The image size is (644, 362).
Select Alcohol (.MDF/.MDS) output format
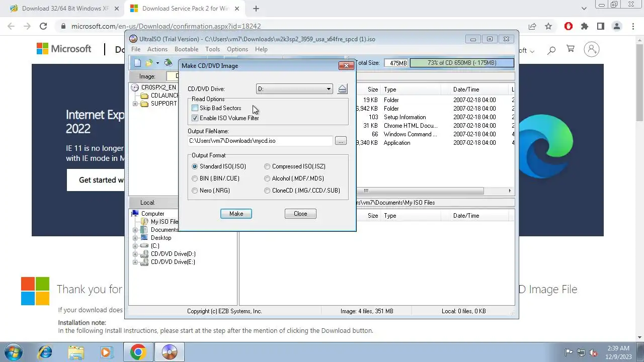coord(267,178)
